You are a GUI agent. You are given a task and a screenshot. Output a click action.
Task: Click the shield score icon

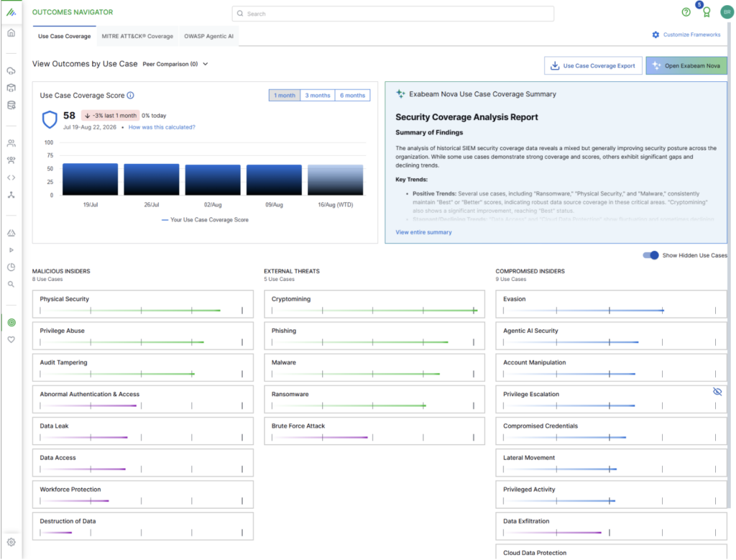(x=50, y=120)
